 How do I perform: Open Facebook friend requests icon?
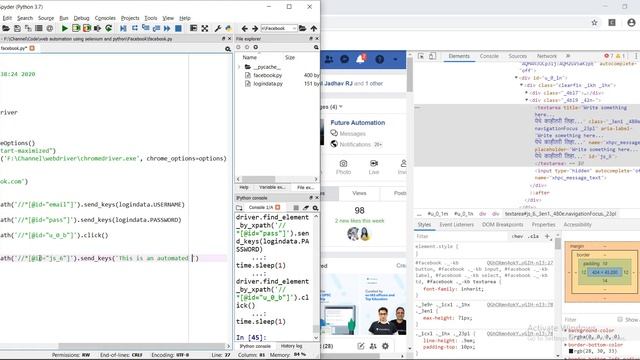pos(329,60)
